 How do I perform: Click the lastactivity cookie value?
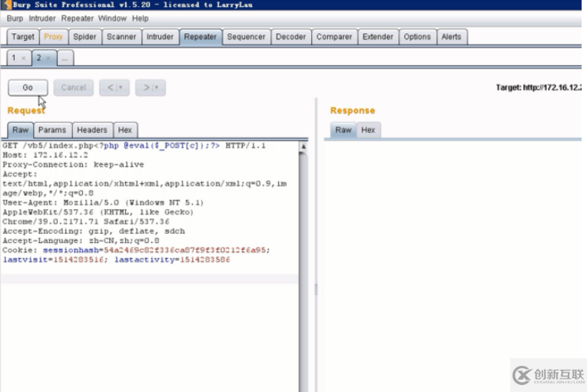click(x=205, y=260)
